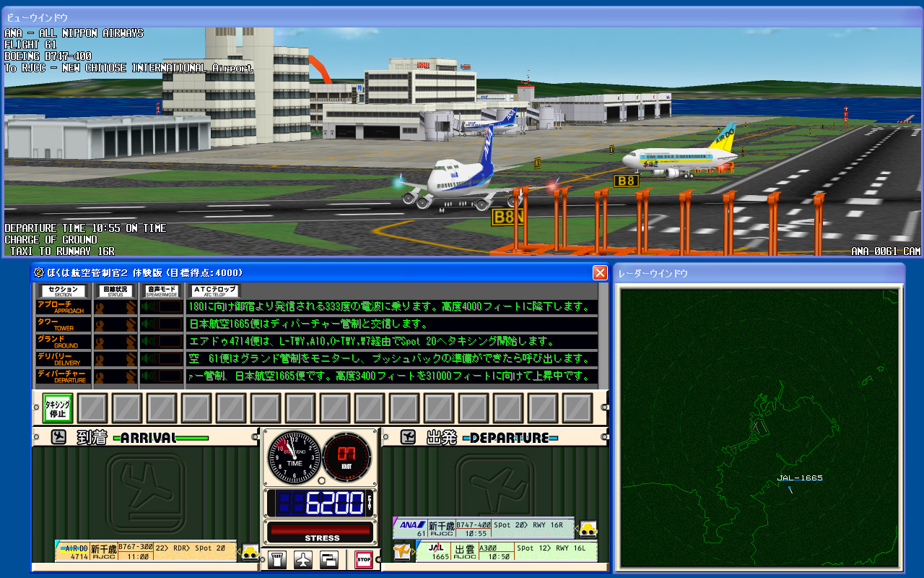Click the "B767-300" aircraft type text
The image size is (924, 578).
pyautogui.click(x=135, y=548)
